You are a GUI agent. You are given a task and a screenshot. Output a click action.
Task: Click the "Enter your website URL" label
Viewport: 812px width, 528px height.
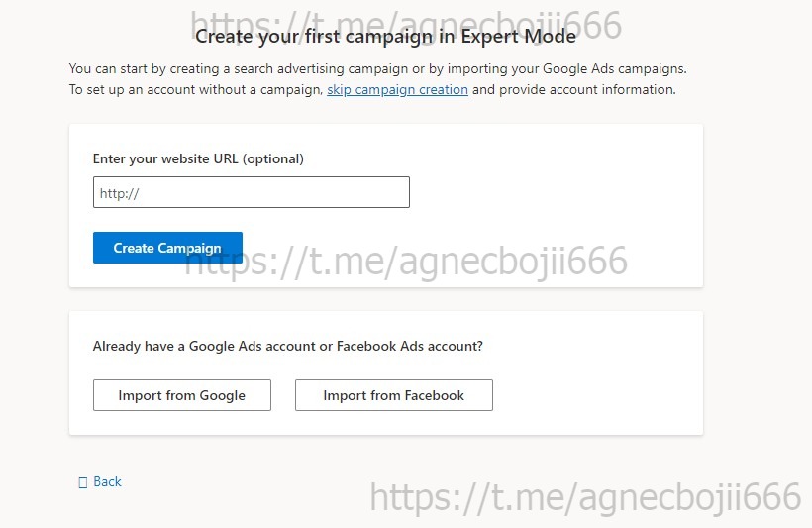point(165,158)
